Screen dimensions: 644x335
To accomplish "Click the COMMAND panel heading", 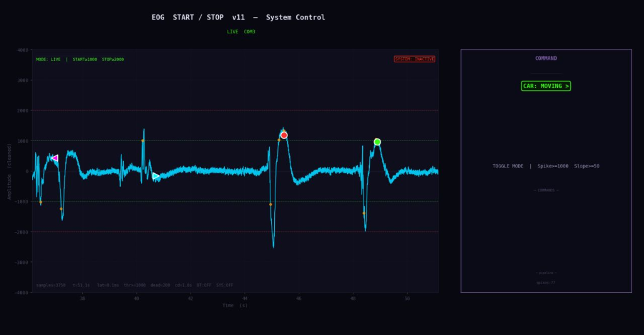I will pyautogui.click(x=546, y=59).
